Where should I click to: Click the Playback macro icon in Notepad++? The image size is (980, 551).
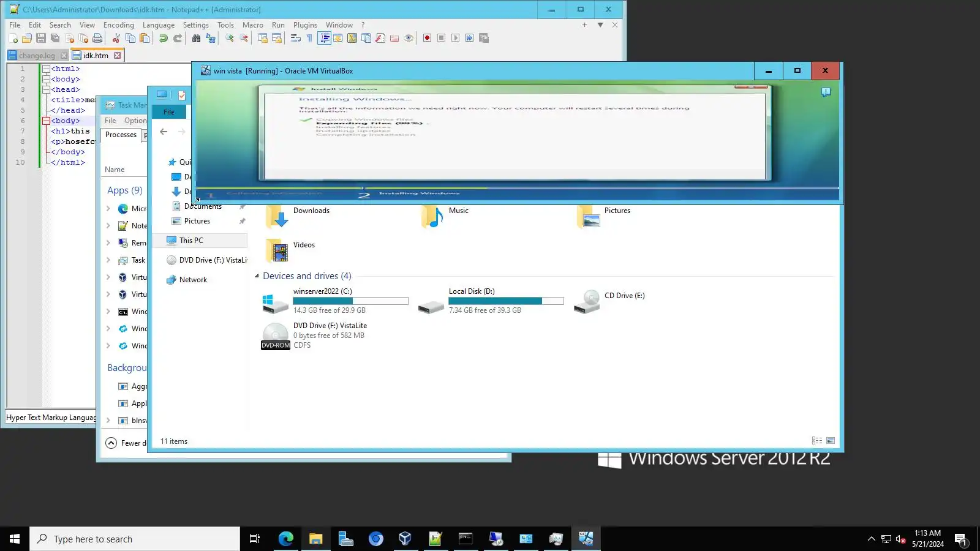[x=455, y=38]
